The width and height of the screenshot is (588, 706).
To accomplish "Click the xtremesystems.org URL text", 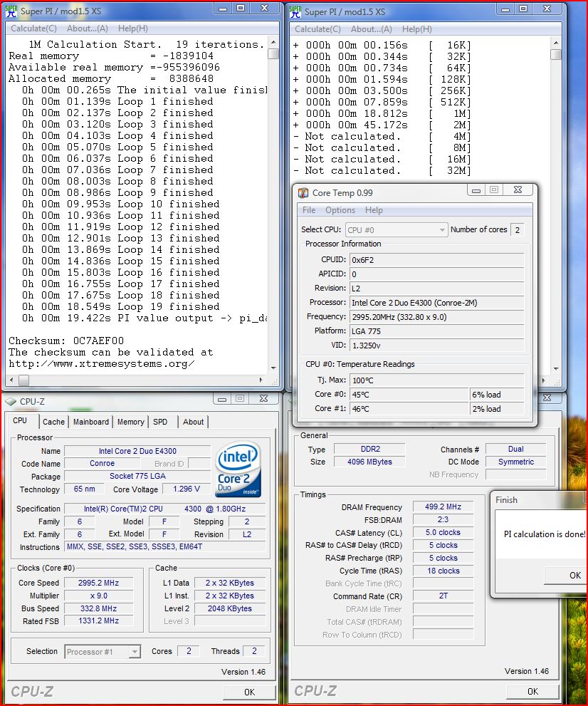I will tap(102, 364).
